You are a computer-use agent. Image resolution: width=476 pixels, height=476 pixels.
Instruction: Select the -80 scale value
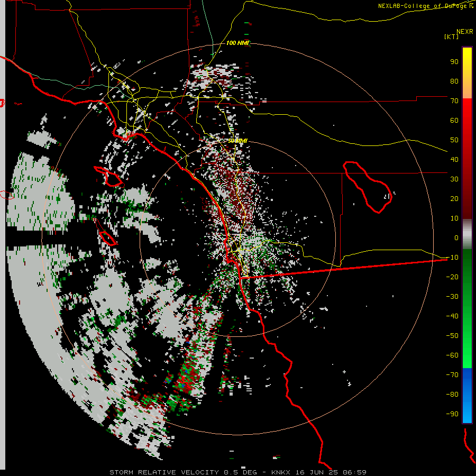452,395
